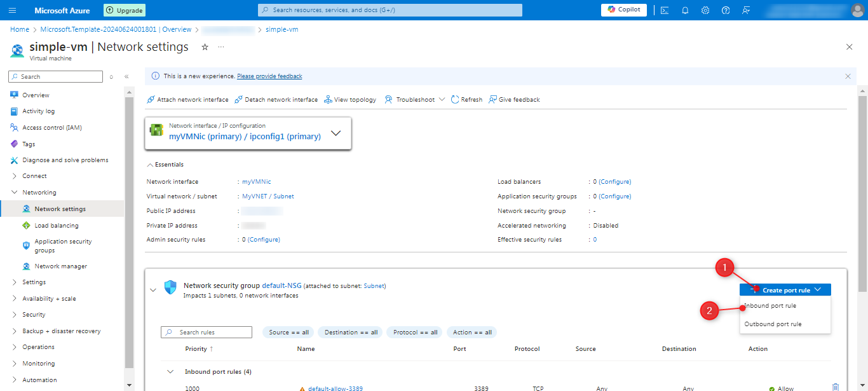The image size is (868, 391).
Task: Select Outbound port rule menu option
Action: pyautogui.click(x=773, y=324)
